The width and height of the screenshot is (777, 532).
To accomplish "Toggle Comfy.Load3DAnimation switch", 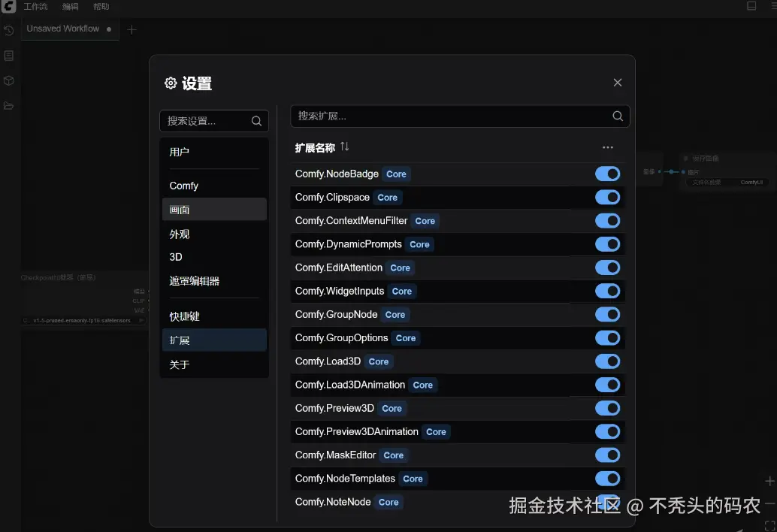I will tap(607, 385).
